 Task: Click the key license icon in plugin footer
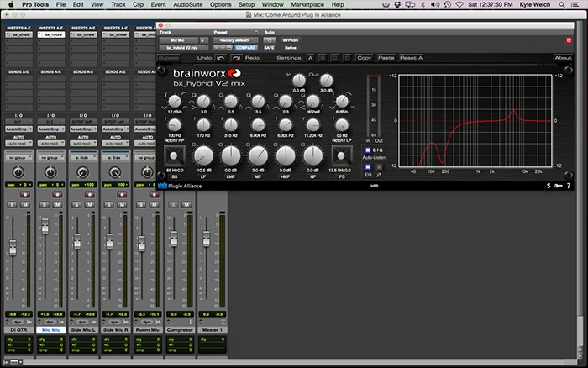click(559, 186)
